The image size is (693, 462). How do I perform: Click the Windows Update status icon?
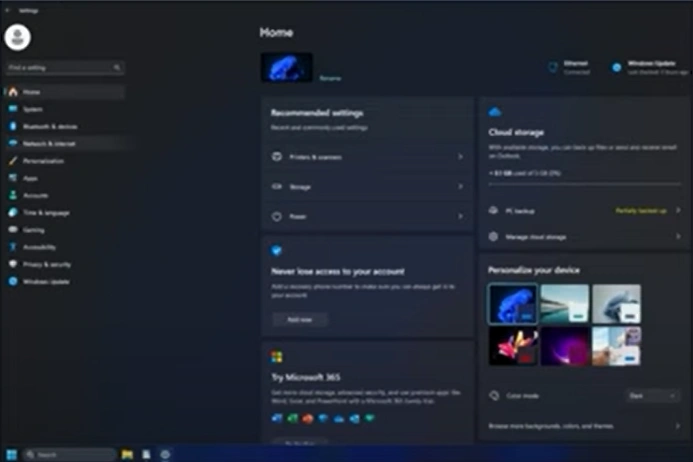pos(617,68)
